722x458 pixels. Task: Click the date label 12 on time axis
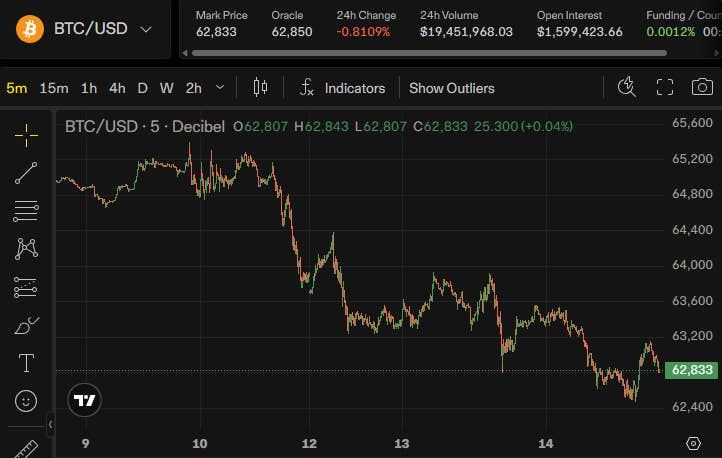309,443
